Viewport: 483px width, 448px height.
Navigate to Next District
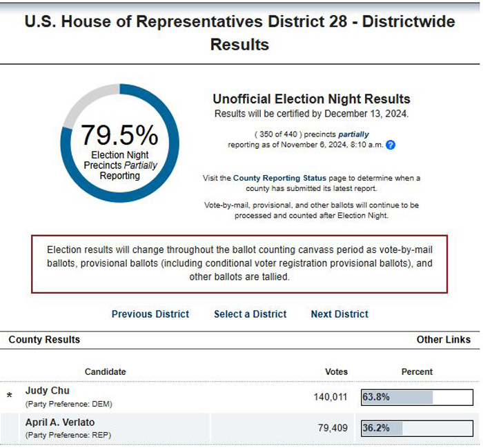(x=339, y=314)
